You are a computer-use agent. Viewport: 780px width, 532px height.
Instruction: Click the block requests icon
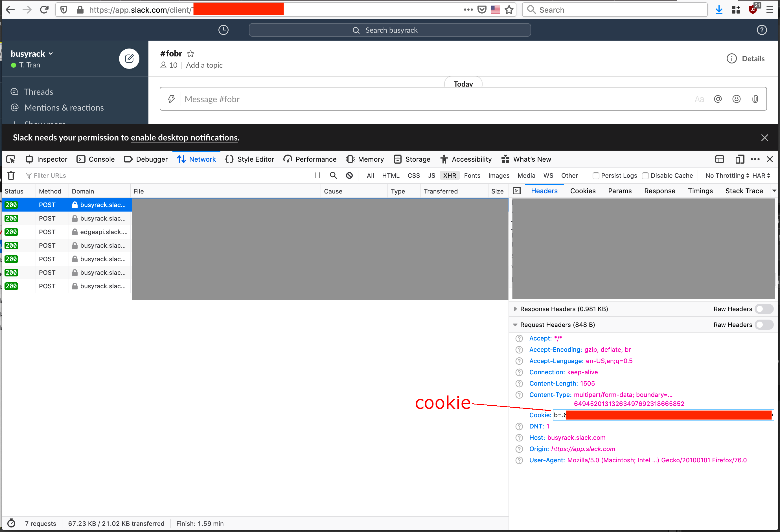click(x=349, y=175)
